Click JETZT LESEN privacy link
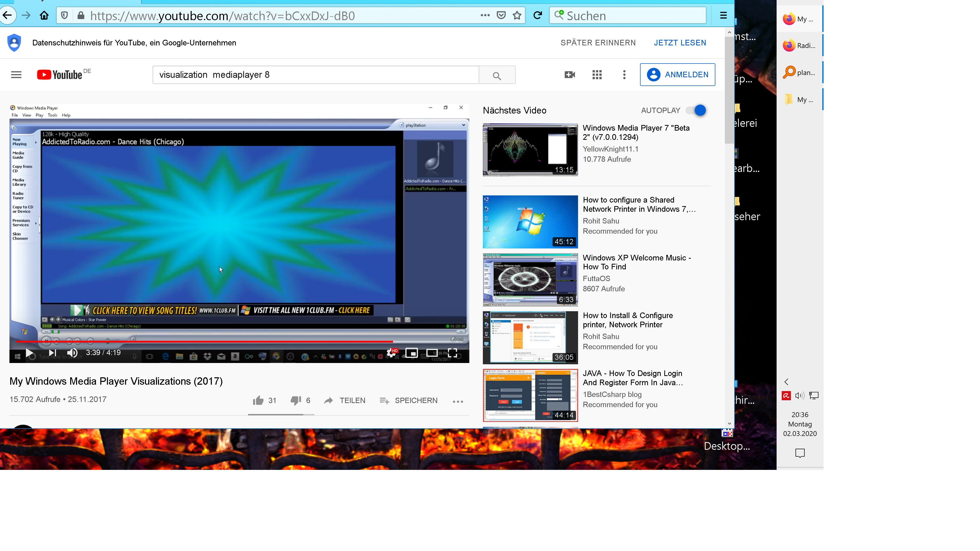This screenshot has height=551, width=980. (680, 43)
